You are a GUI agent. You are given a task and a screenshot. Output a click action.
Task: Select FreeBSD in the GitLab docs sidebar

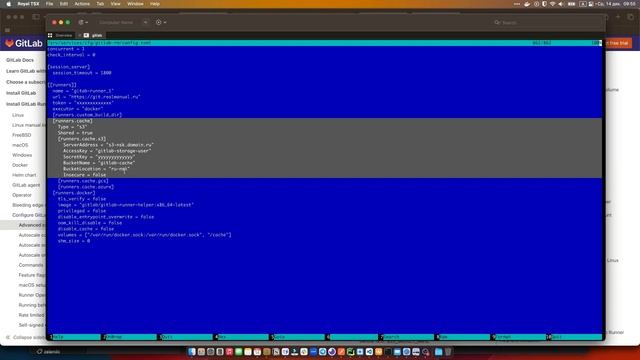tap(22, 135)
